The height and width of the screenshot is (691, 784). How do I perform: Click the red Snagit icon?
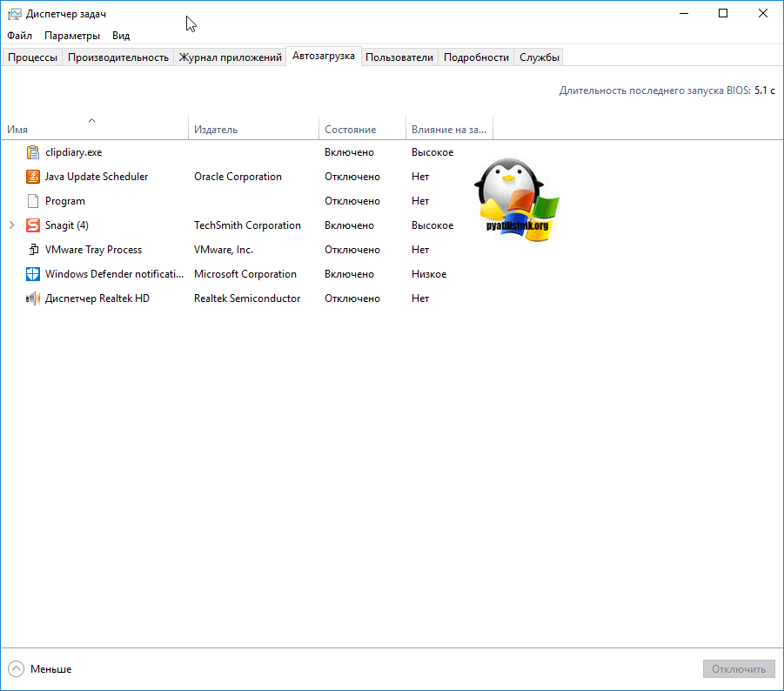(33, 225)
